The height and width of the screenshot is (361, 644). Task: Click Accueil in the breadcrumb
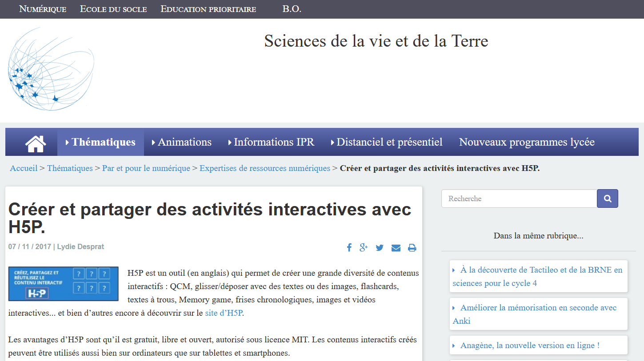coord(24,168)
